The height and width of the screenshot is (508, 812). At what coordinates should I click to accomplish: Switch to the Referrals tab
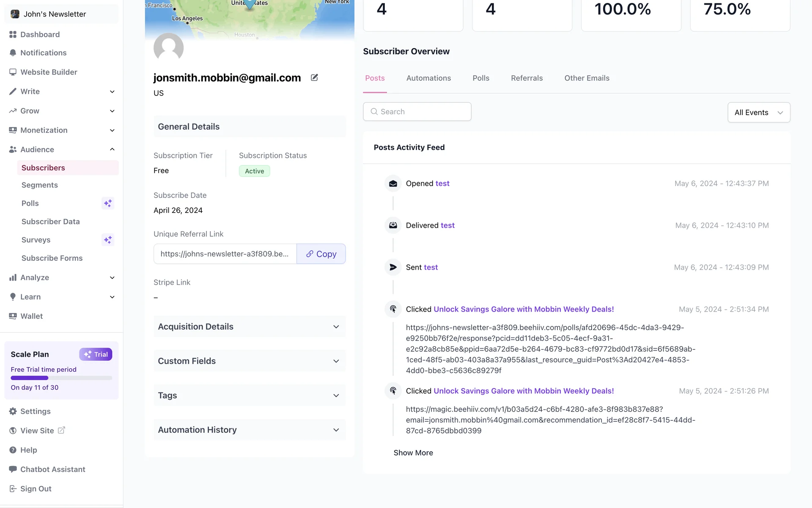click(527, 78)
